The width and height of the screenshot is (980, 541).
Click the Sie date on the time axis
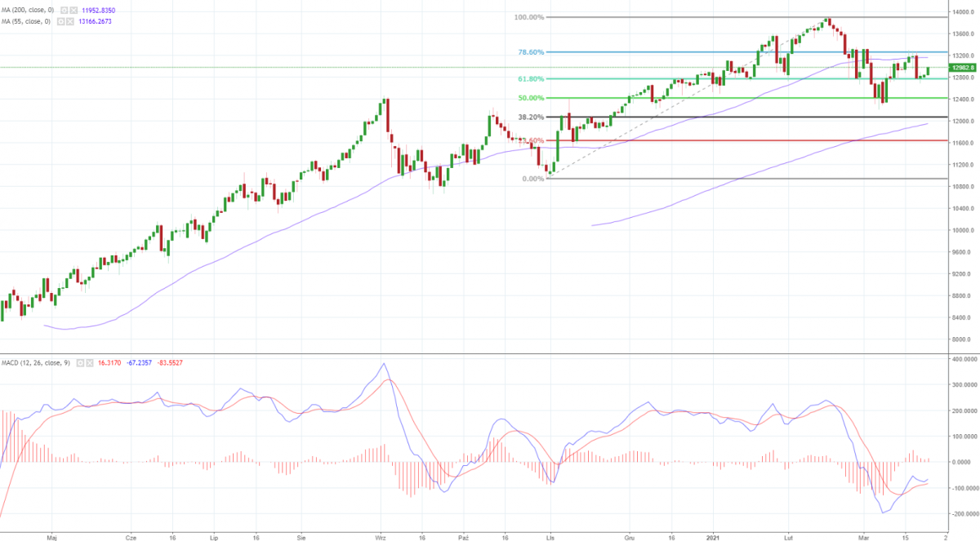pos(301,539)
